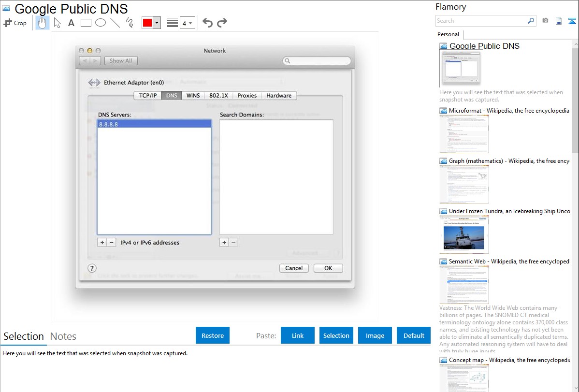Viewport: 579px width, 392px height.
Task: Click Show All in Network window
Action: coord(121,60)
